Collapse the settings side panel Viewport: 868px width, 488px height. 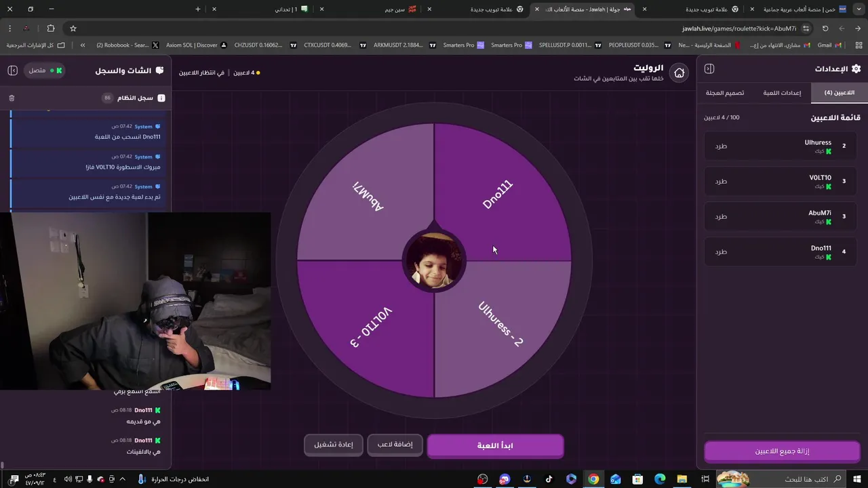tap(709, 68)
